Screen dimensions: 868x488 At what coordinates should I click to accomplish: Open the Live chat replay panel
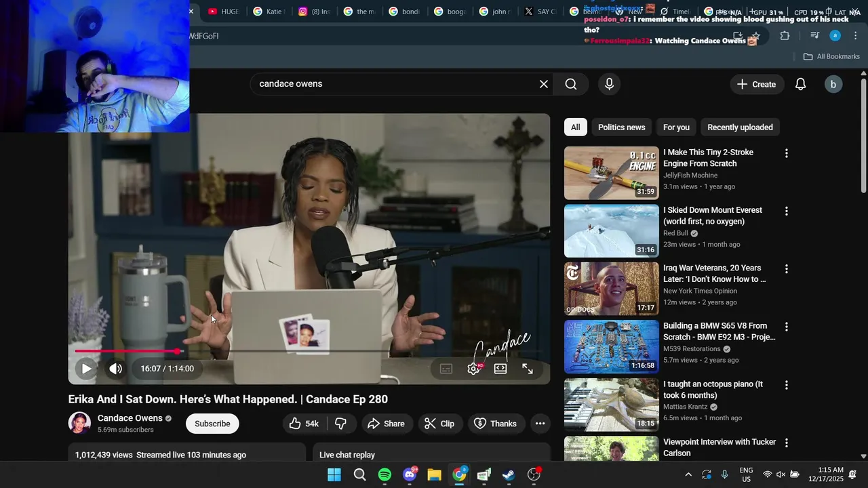[x=431, y=453]
